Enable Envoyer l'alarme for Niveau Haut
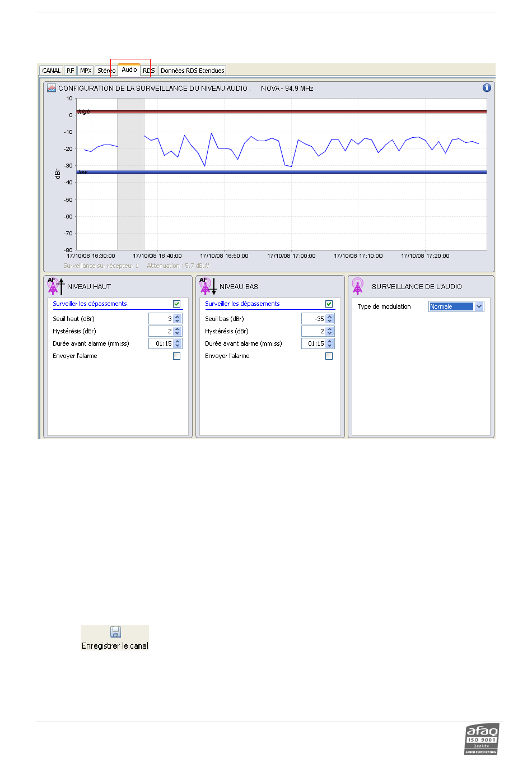532x767 pixels. tap(177, 356)
